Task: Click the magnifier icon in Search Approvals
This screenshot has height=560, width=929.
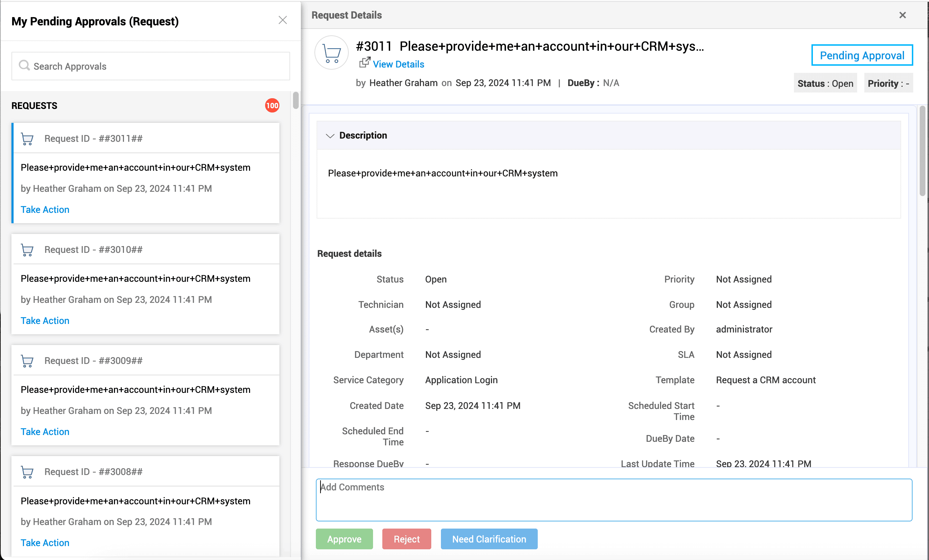Action: (24, 66)
